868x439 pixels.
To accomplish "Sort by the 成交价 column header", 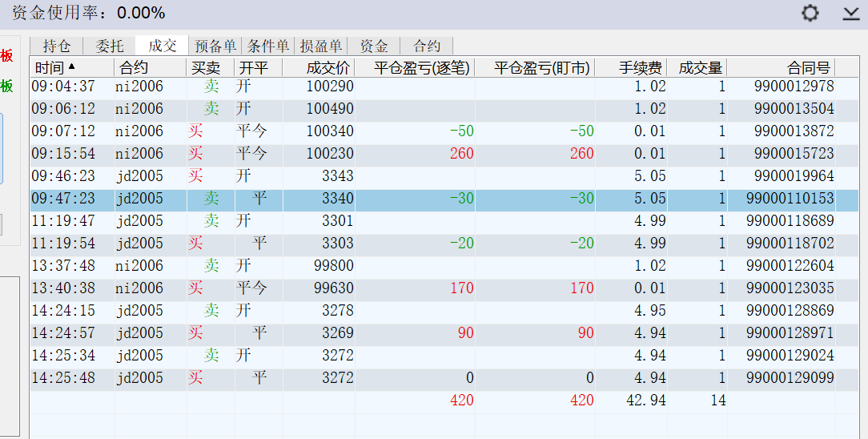I will coord(319,67).
